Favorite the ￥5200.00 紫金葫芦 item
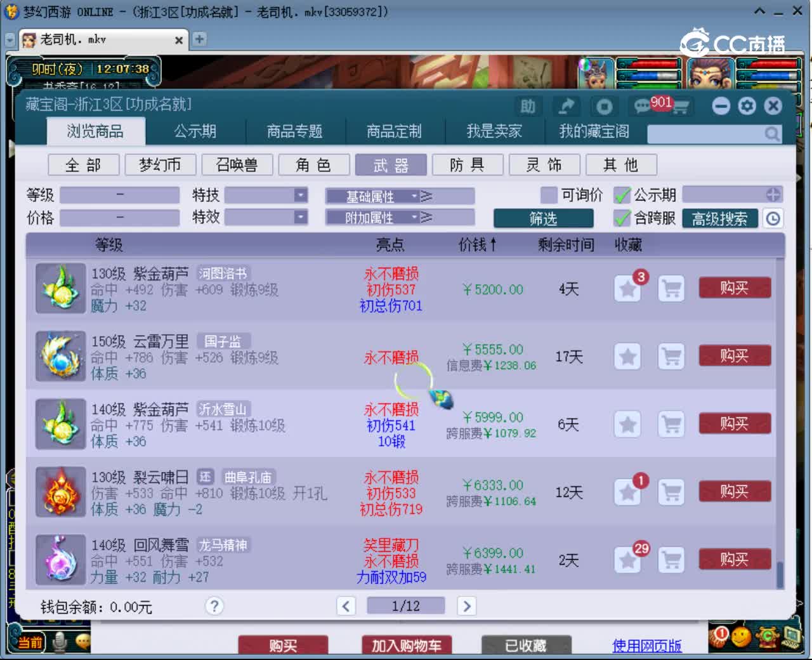812x660 pixels. tap(628, 289)
